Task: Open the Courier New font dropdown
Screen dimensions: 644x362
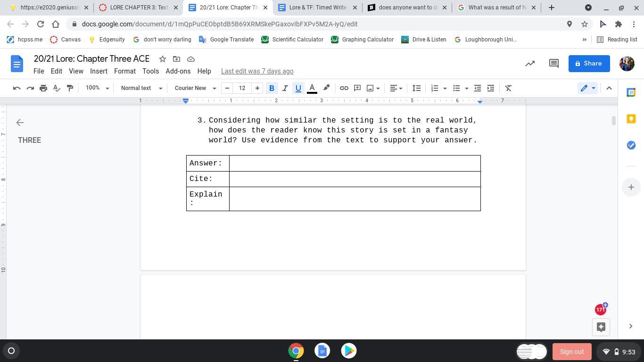Action: [195, 88]
